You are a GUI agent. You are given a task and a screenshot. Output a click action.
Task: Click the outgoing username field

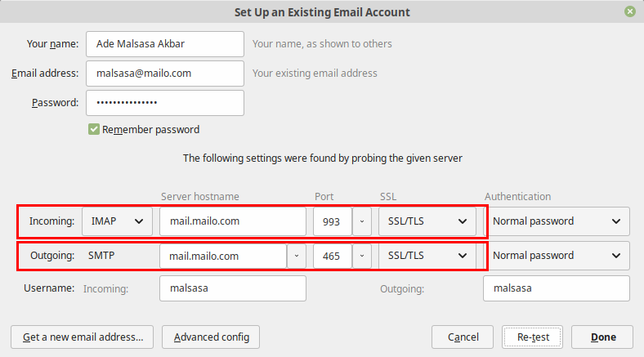556,288
